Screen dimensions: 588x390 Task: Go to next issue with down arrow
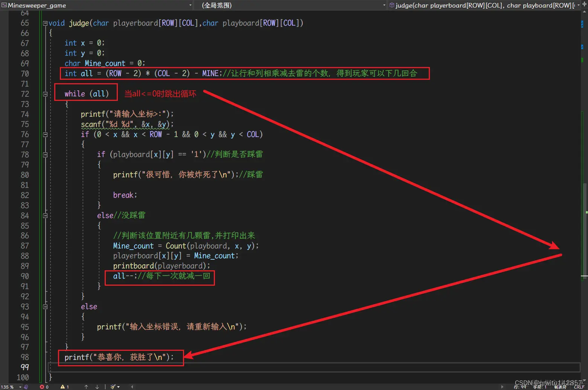97,387
